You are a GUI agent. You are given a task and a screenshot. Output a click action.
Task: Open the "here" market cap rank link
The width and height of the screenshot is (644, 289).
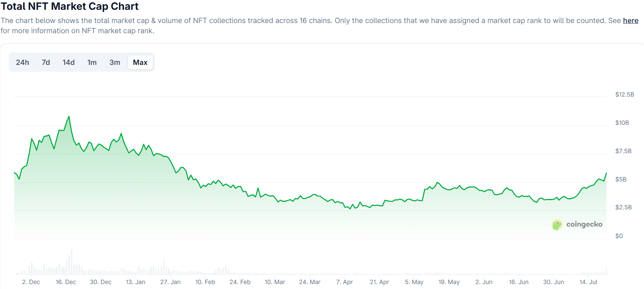coord(630,21)
